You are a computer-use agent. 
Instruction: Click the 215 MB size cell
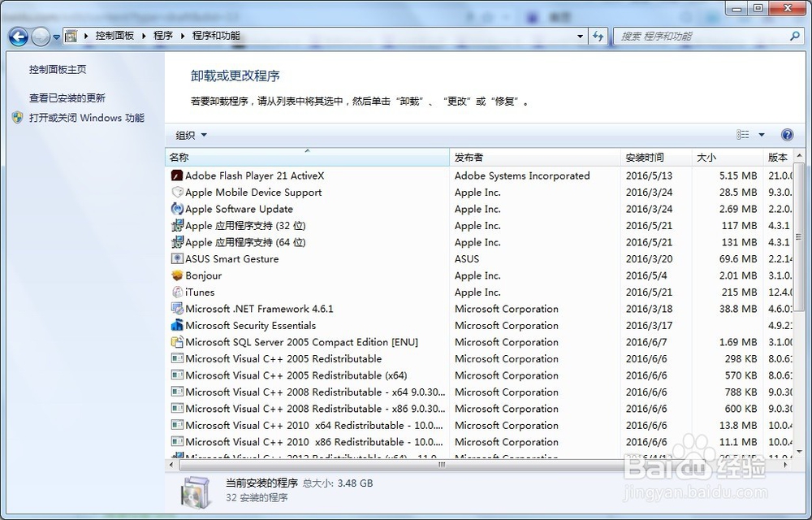point(739,292)
